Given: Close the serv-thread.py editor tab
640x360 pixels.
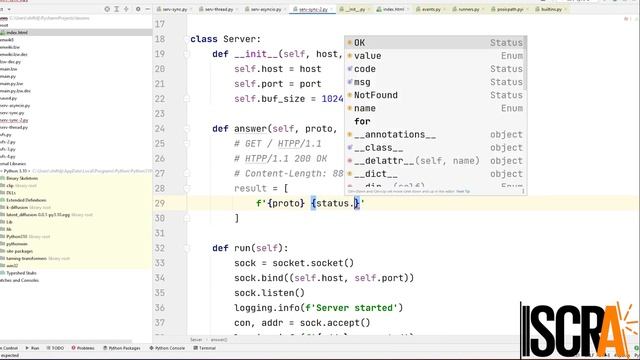Looking at the screenshot, I should coord(236,9).
